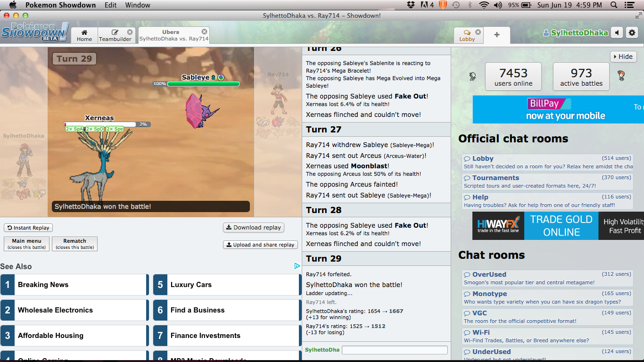Open the Finance Investments ad link
This screenshot has width=644, height=362.
(227, 336)
